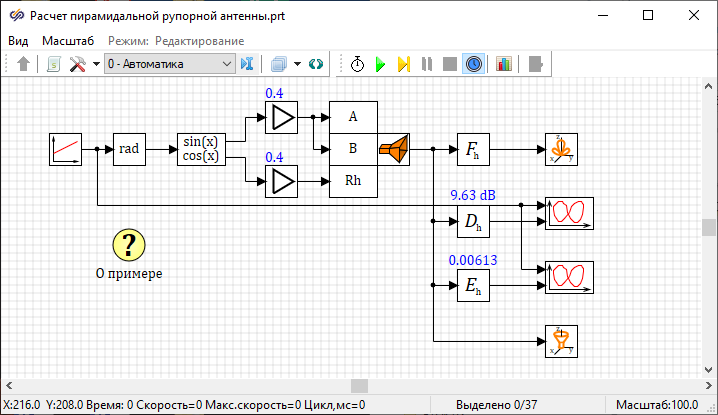Viewport: 718px width, 415px height.
Task: Click the horizontal scrollbar thumb
Action: pos(359,385)
